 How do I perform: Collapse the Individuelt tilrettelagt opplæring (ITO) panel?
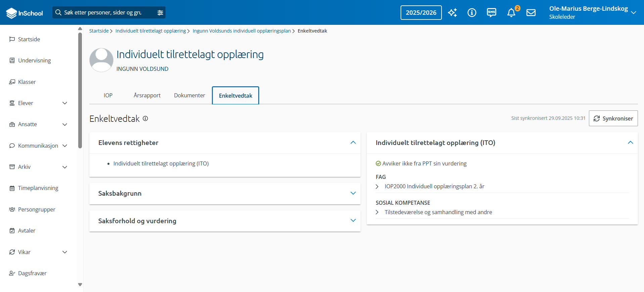point(630,143)
